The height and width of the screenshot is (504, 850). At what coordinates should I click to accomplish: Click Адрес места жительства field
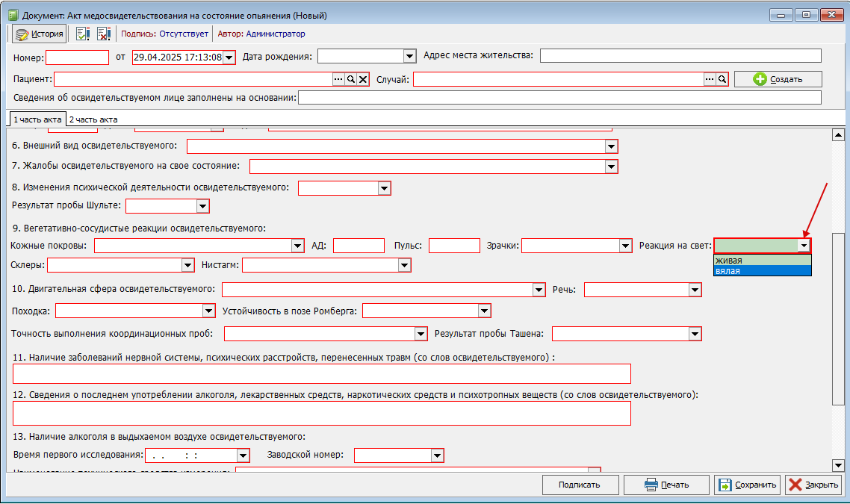coord(680,56)
